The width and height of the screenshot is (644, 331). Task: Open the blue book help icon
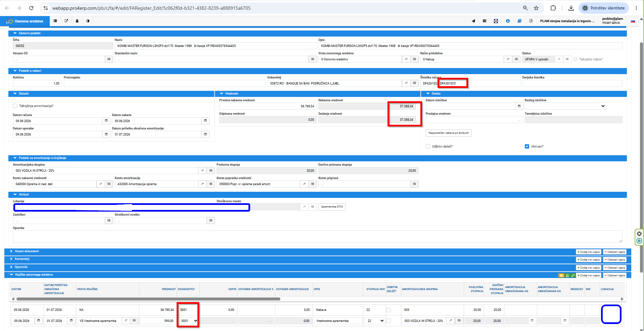(519, 21)
